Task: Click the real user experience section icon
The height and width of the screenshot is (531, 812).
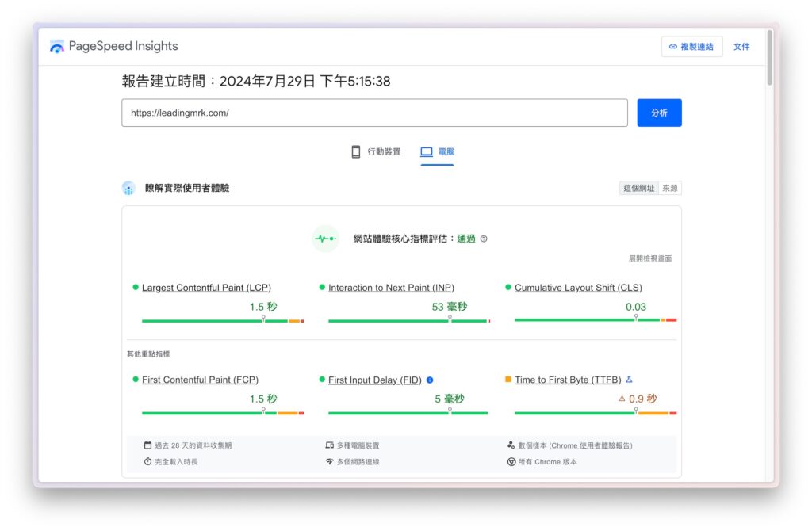Action: click(x=128, y=188)
